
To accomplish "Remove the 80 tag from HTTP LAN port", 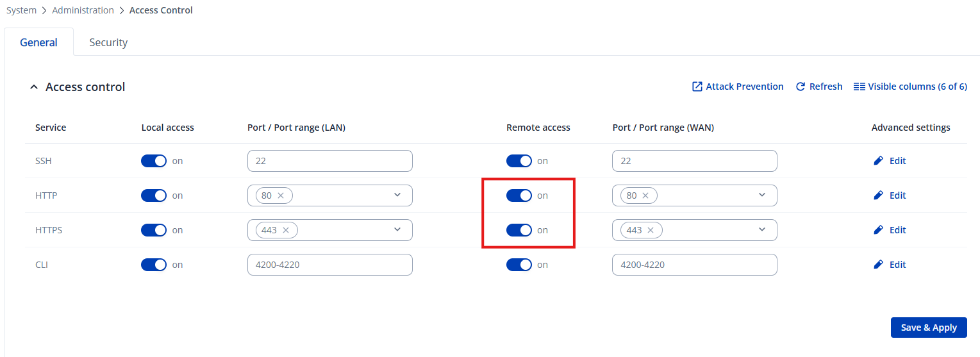I will click(281, 195).
